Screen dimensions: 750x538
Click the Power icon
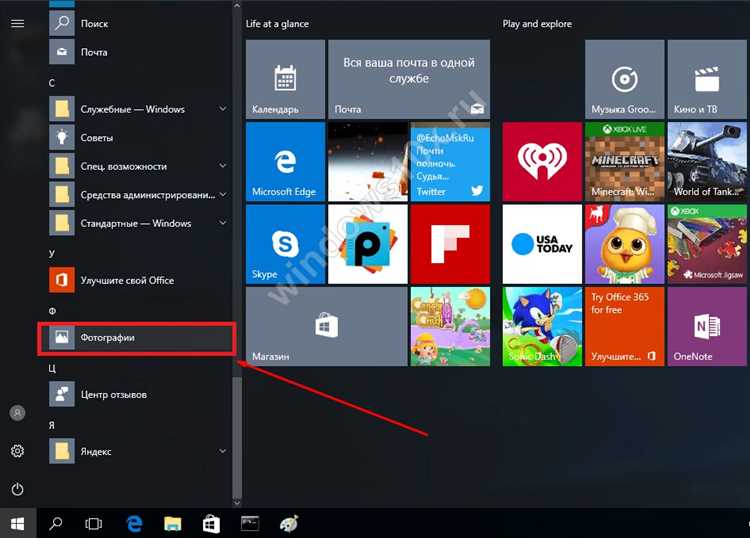pyautogui.click(x=18, y=489)
